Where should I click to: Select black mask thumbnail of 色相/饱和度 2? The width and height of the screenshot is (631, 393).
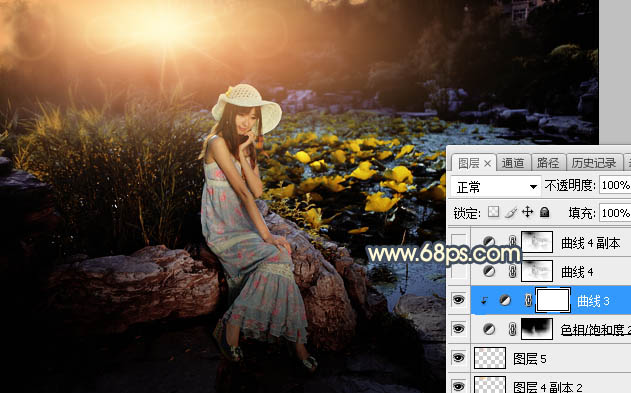pos(537,329)
